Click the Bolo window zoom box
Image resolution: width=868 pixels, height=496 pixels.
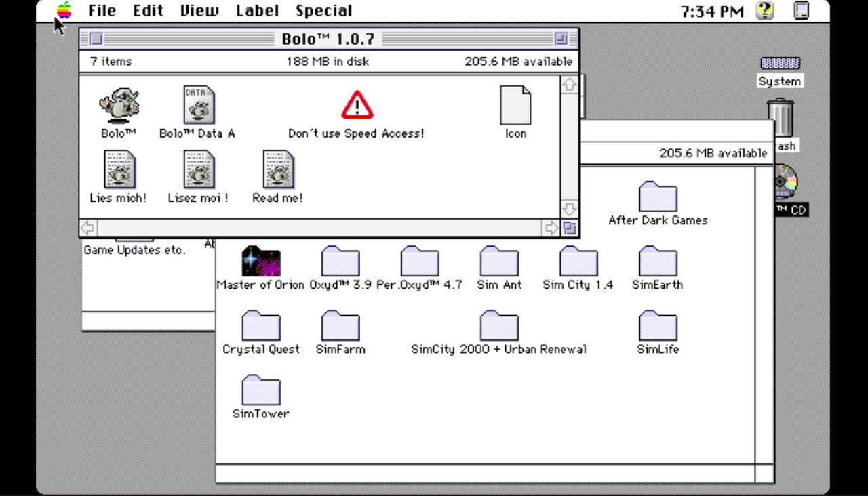coord(561,39)
